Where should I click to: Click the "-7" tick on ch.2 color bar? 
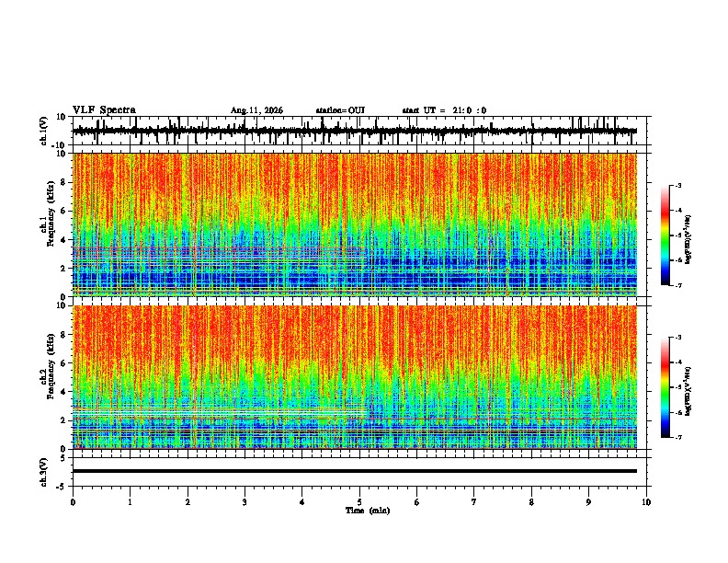[677, 437]
